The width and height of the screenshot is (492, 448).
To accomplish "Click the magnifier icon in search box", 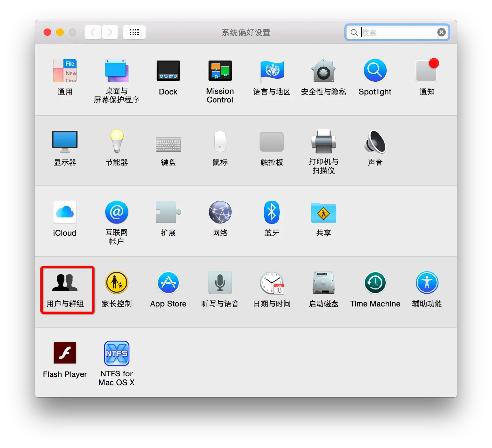I will tap(354, 32).
